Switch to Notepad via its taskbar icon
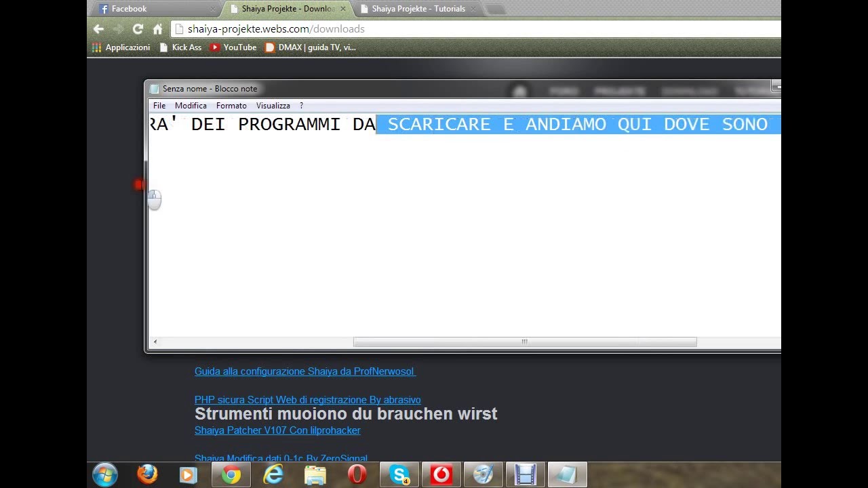The image size is (868, 488). pyautogui.click(x=567, y=474)
